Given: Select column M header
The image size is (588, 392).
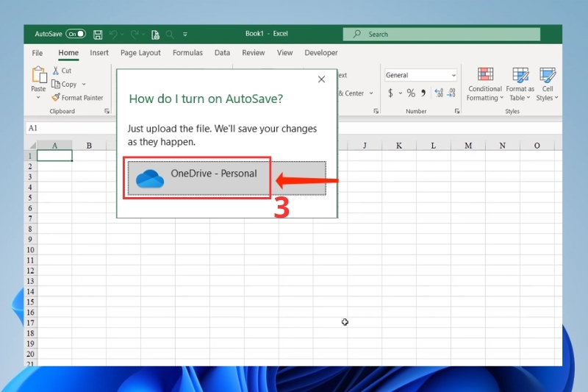Looking at the screenshot, I should (x=468, y=146).
